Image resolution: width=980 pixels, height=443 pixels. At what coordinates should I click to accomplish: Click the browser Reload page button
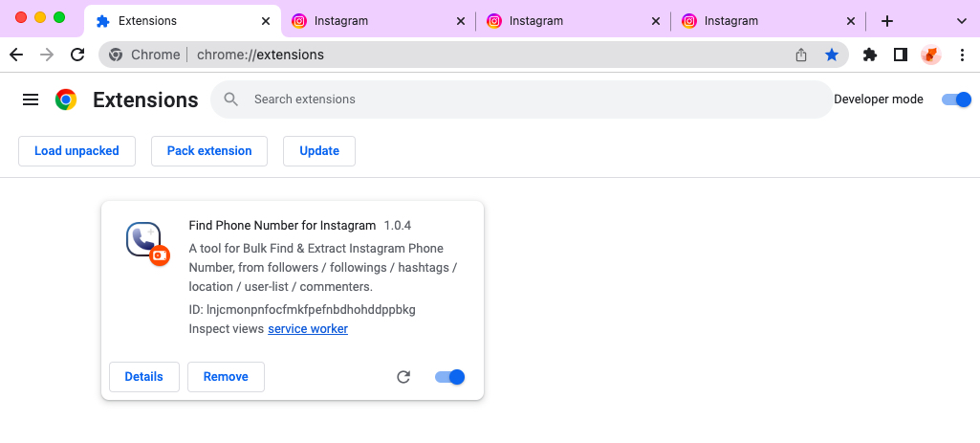coord(77,55)
